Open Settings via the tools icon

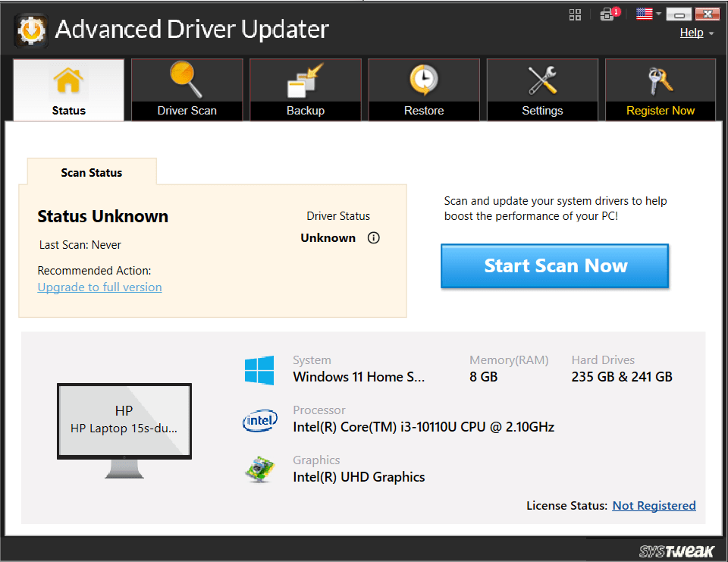[x=542, y=80]
